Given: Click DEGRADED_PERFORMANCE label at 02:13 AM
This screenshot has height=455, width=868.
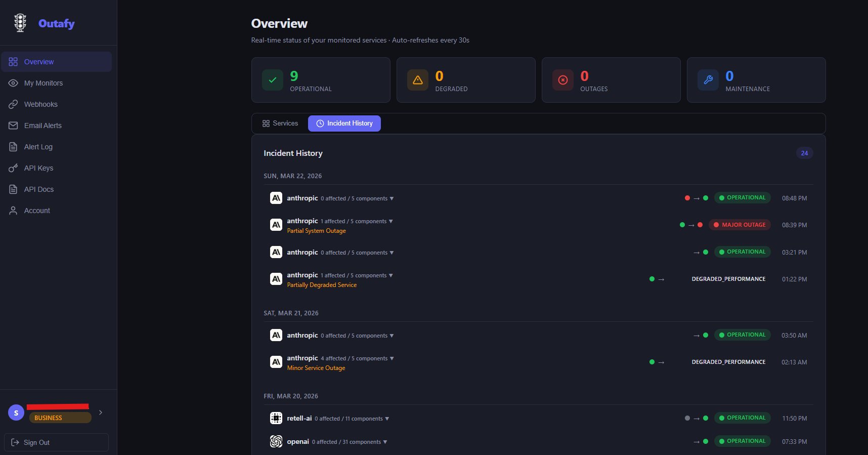Looking at the screenshot, I should tap(728, 362).
